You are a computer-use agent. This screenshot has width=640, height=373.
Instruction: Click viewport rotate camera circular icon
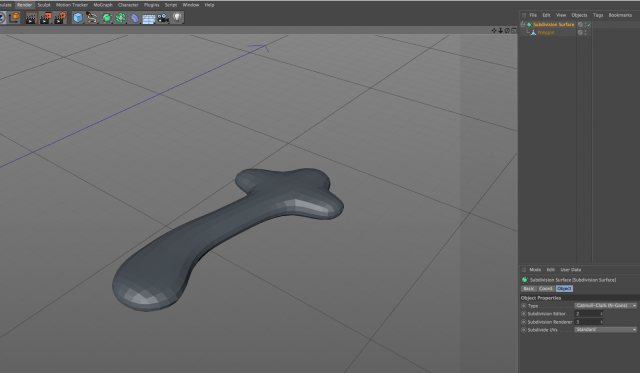coord(507,31)
